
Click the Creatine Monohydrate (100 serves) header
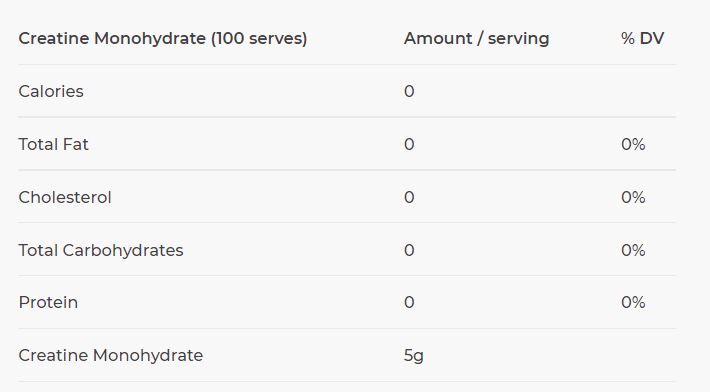163,39
